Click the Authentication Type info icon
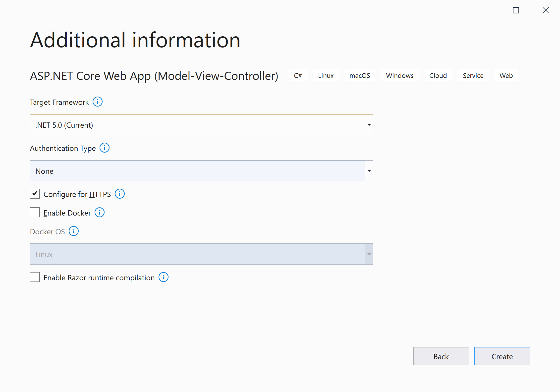This screenshot has height=392, width=560. point(105,148)
